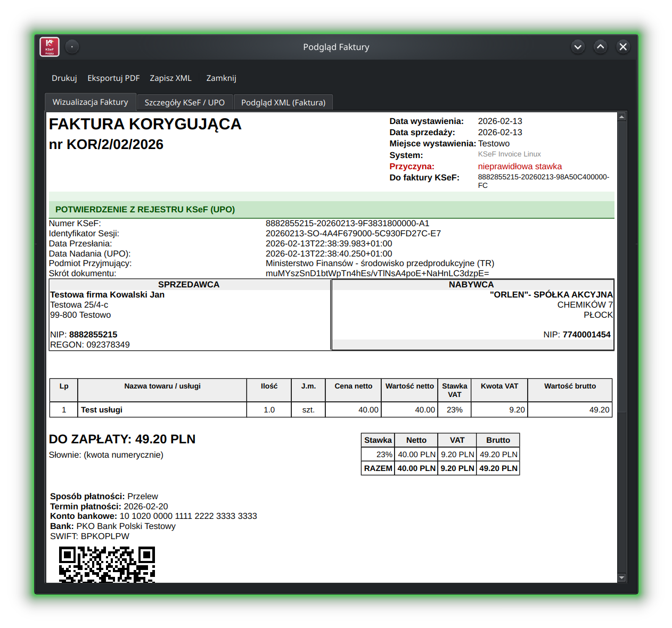Click the scrollbar up arrow
The image size is (672, 628).
(621, 116)
